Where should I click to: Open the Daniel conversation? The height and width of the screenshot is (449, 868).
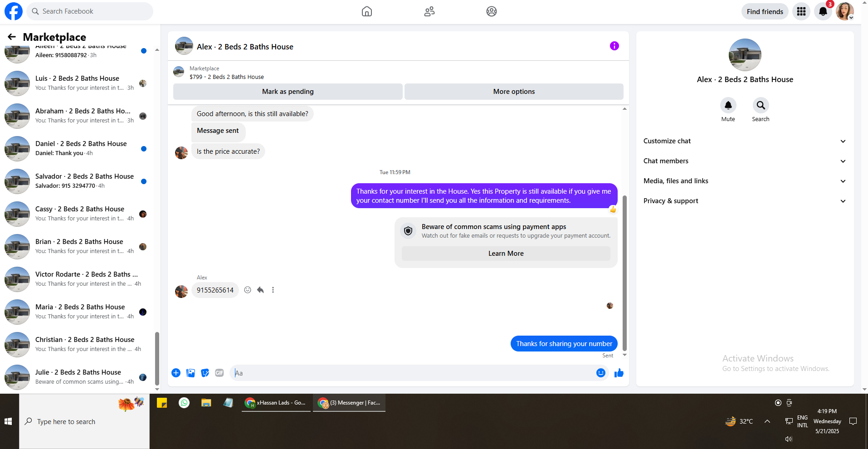77,149
